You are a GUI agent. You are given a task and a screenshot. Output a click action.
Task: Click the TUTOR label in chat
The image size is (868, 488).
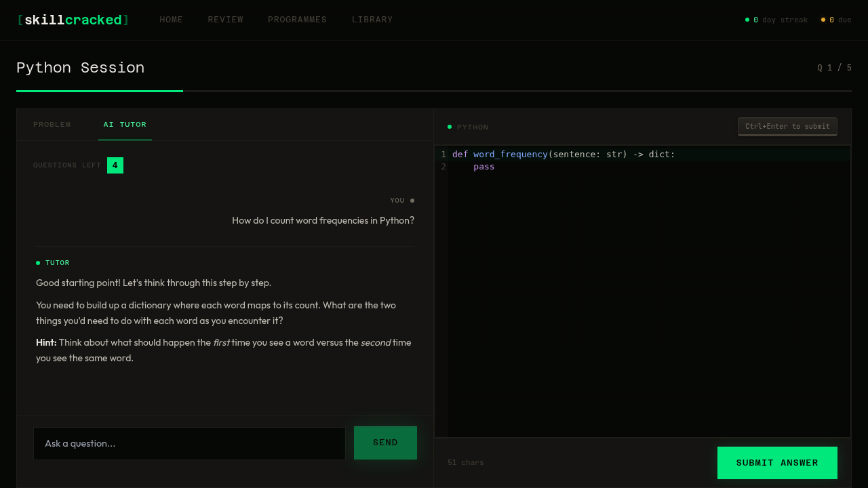pyautogui.click(x=58, y=263)
